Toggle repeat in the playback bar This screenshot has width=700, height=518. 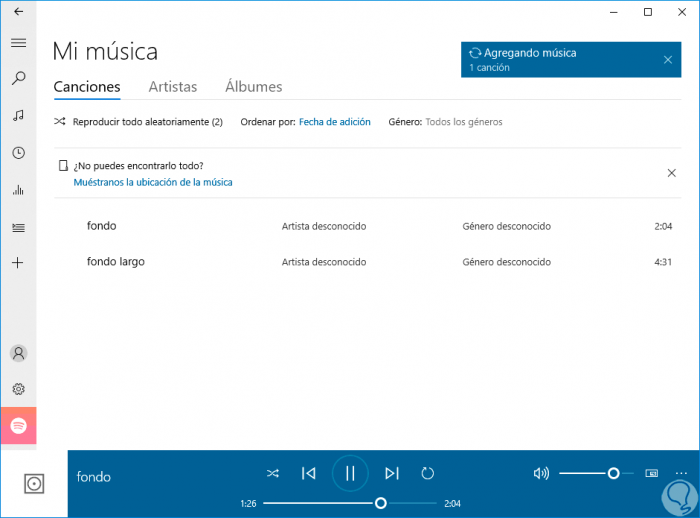[x=428, y=473]
